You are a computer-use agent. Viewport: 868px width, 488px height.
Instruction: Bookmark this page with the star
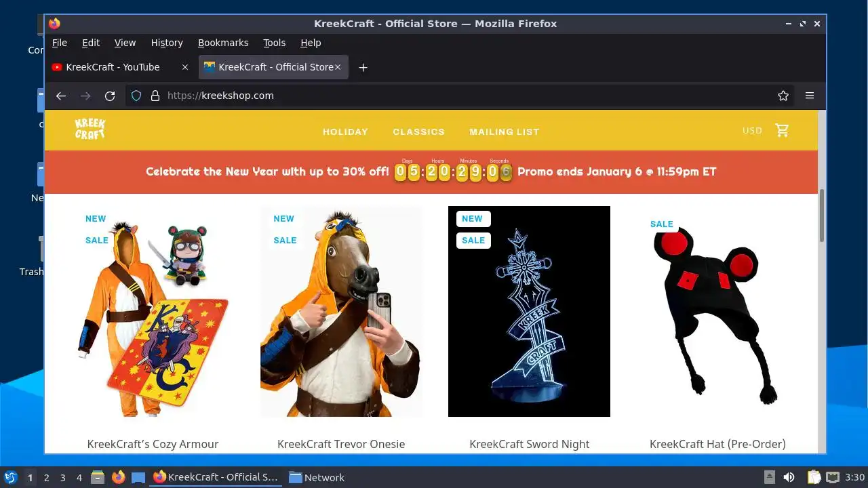[x=783, y=96]
